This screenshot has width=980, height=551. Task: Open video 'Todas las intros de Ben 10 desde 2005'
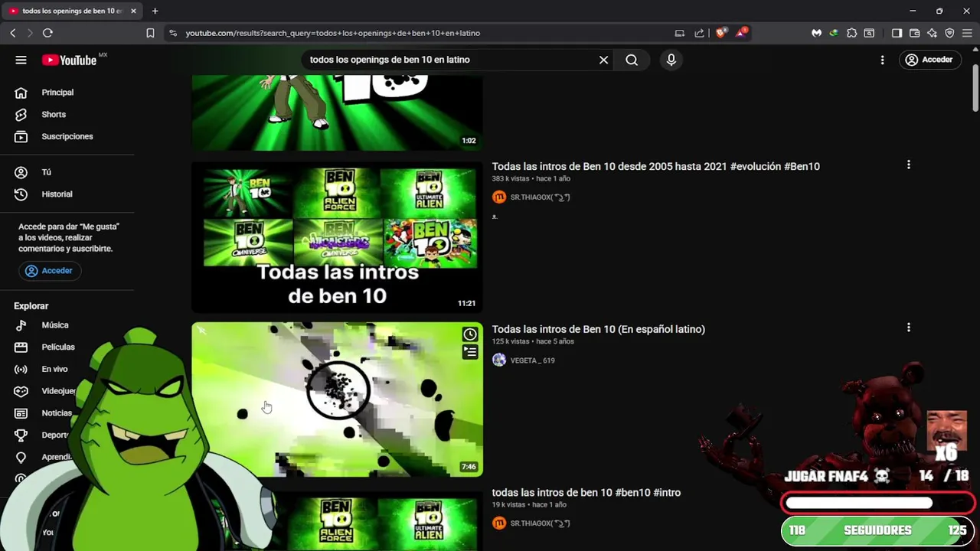655,166
